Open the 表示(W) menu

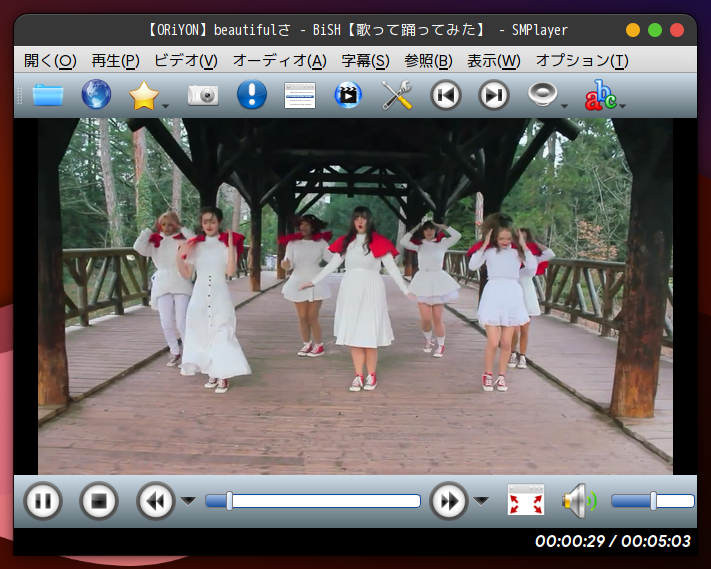click(494, 60)
